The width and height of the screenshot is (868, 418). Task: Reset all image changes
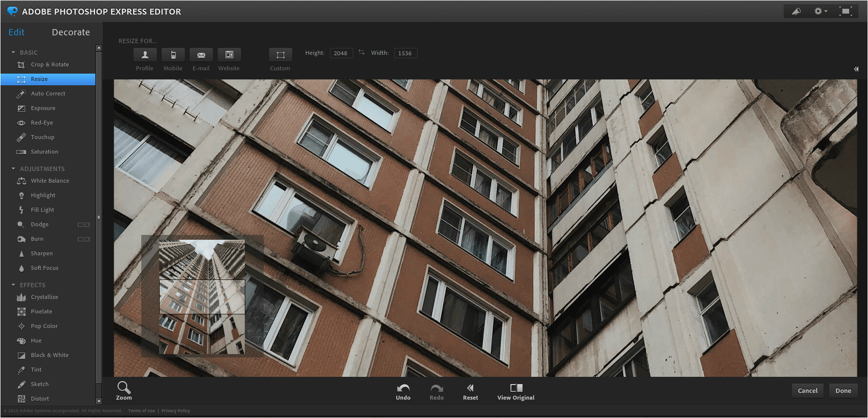[470, 391]
